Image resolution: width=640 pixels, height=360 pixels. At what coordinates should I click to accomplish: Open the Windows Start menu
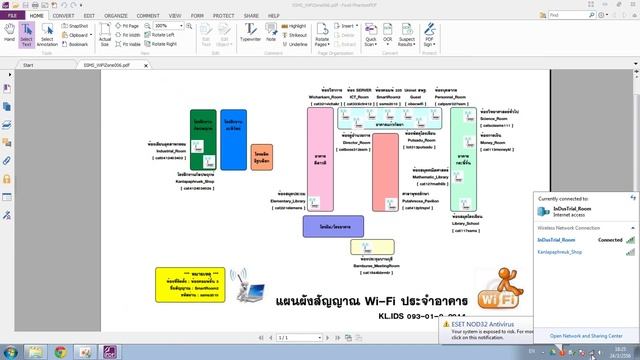[11, 352]
